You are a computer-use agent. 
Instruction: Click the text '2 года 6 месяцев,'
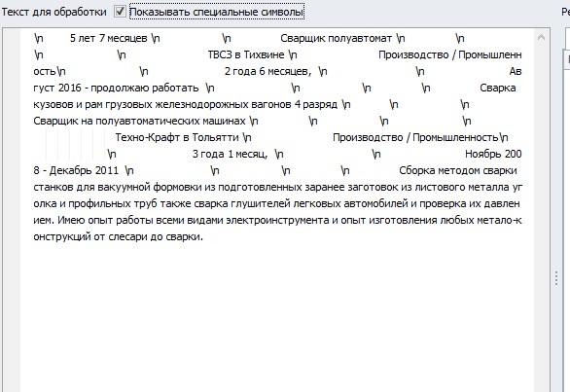coord(267,71)
